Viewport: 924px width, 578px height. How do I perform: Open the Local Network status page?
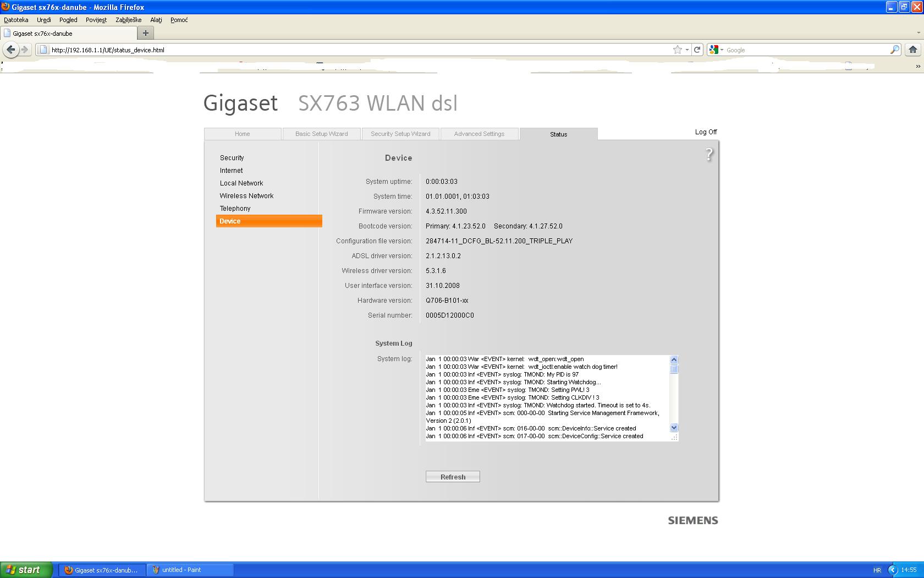tap(241, 183)
